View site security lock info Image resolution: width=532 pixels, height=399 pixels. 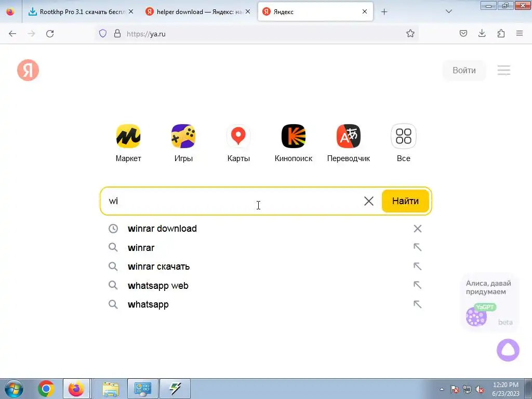tap(117, 34)
